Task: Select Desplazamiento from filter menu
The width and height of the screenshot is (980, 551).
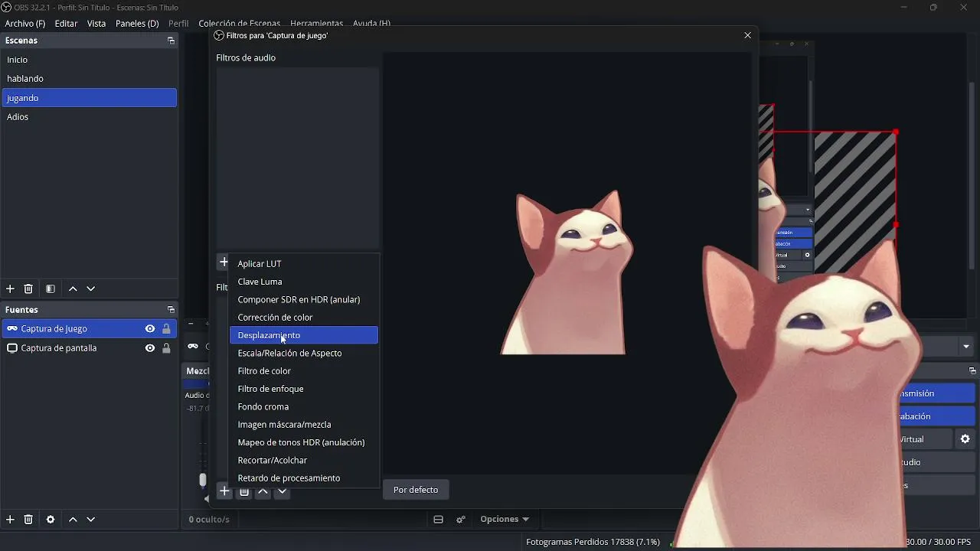Action: [x=304, y=335]
